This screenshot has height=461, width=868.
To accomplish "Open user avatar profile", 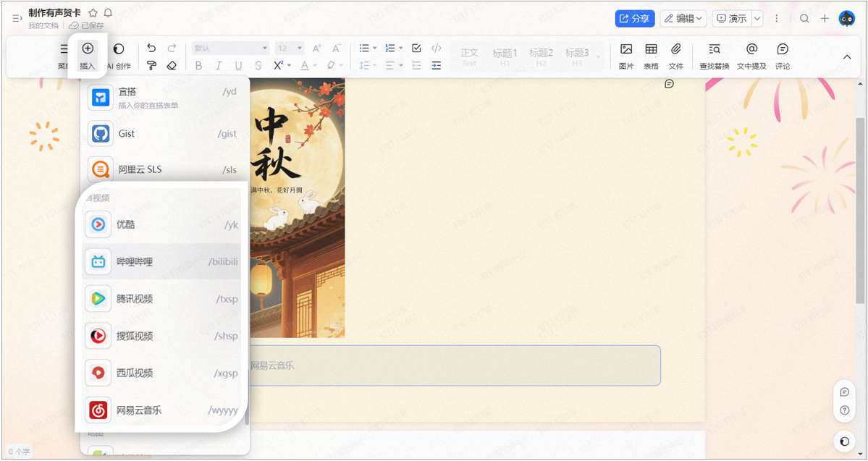I will point(847,18).
